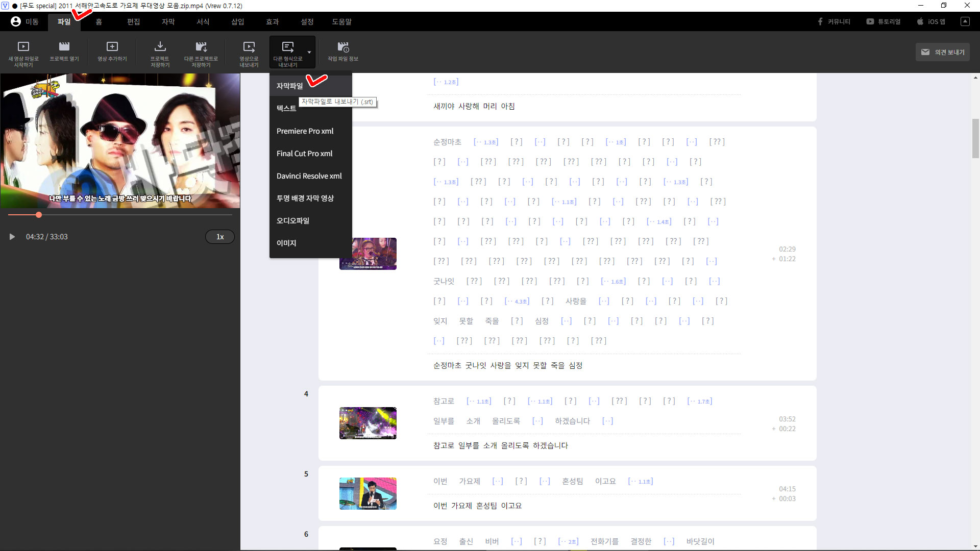This screenshot has height=551, width=980.
Task: Choose Premiere Pro xml export
Action: point(311,131)
